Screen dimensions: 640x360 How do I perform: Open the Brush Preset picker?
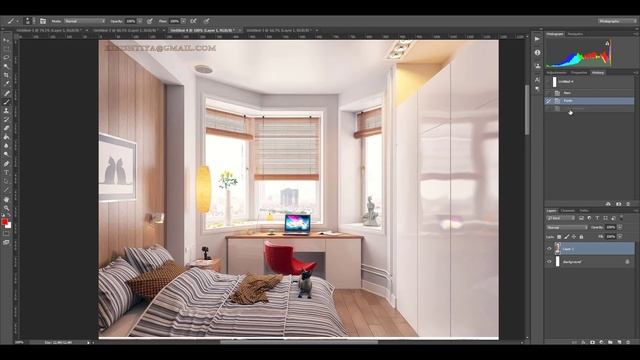click(x=28, y=21)
